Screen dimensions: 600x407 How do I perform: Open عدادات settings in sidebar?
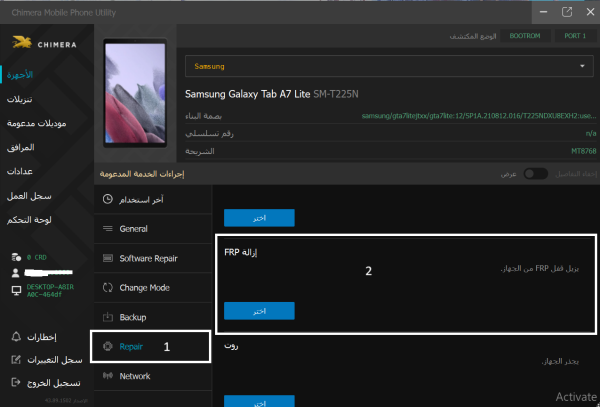(x=20, y=172)
